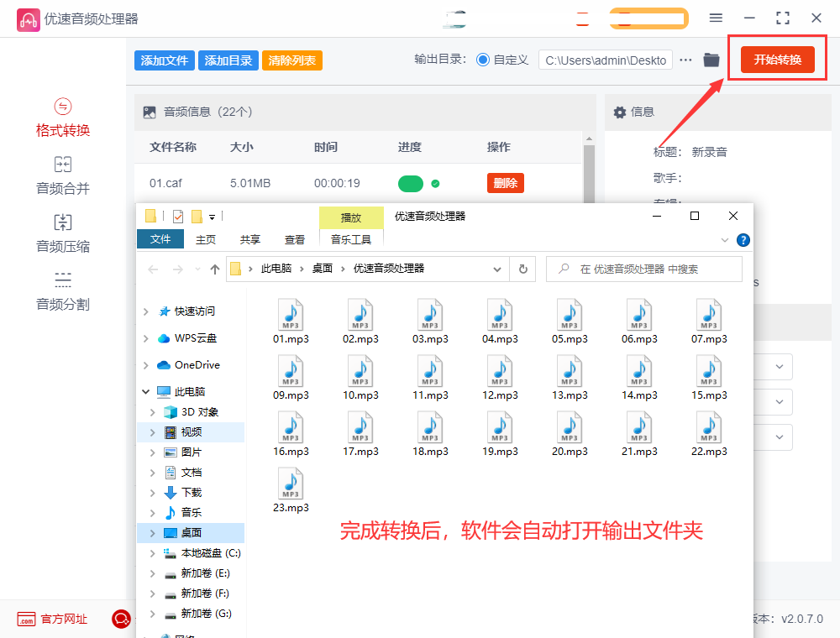Click the 信息 settings gear icon
Screen dimensions: 840x638
click(x=620, y=112)
